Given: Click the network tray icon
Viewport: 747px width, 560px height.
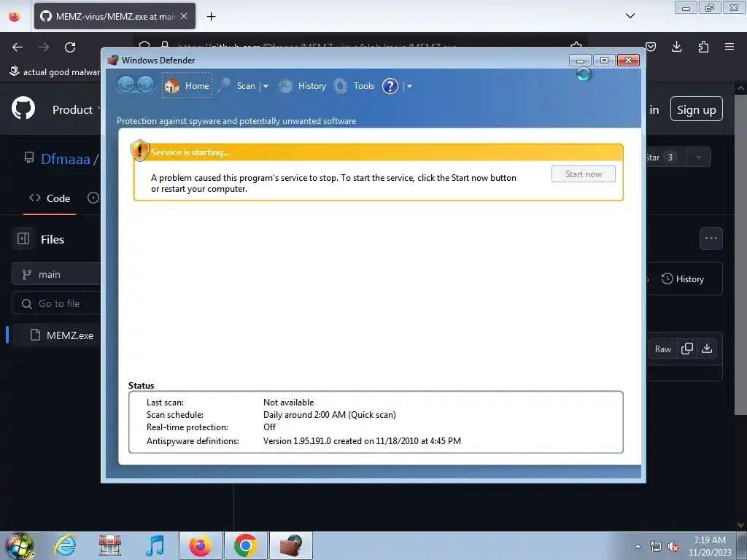Looking at the screenshot, I should (x=656, y=547).
